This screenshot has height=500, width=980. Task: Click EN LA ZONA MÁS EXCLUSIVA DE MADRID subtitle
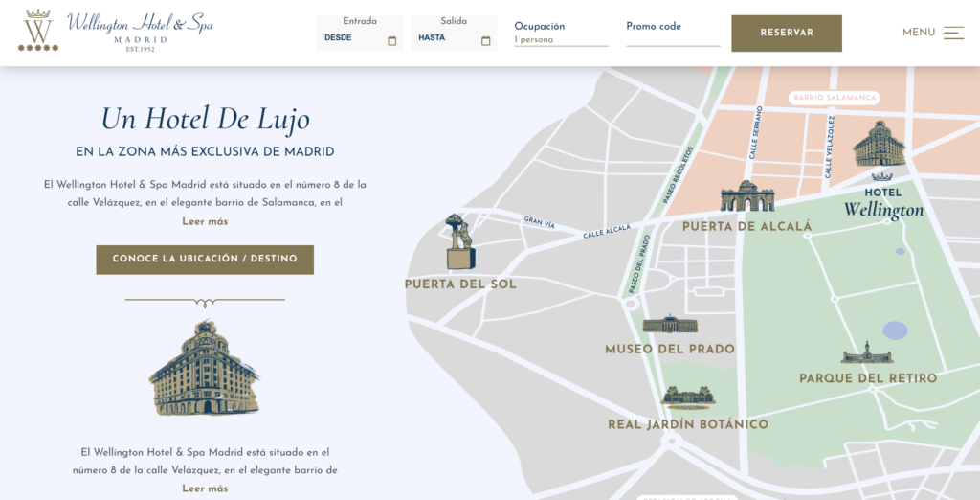(x=205, y=152)
